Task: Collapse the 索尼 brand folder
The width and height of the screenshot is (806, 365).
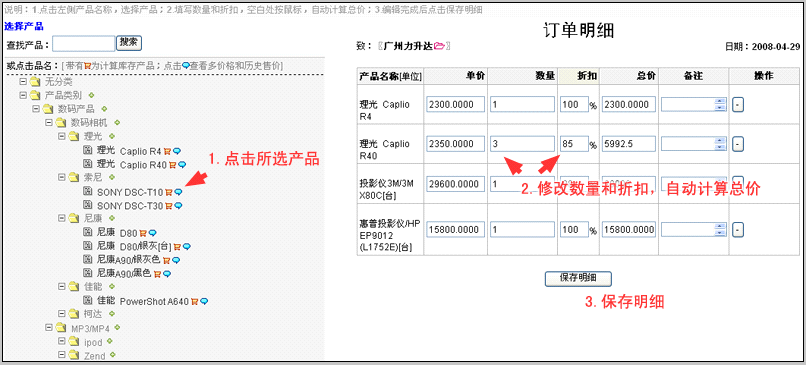Action: 61,177
